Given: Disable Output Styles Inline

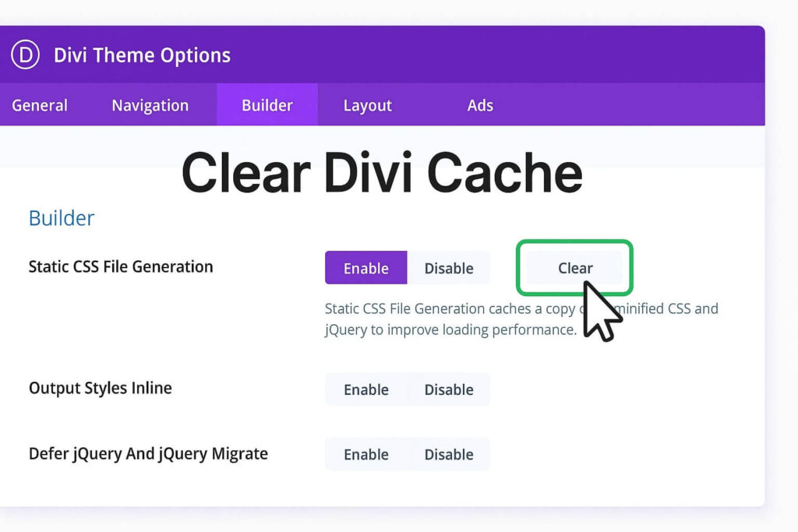Looking at the screenshot, I should tap(450, 389).
